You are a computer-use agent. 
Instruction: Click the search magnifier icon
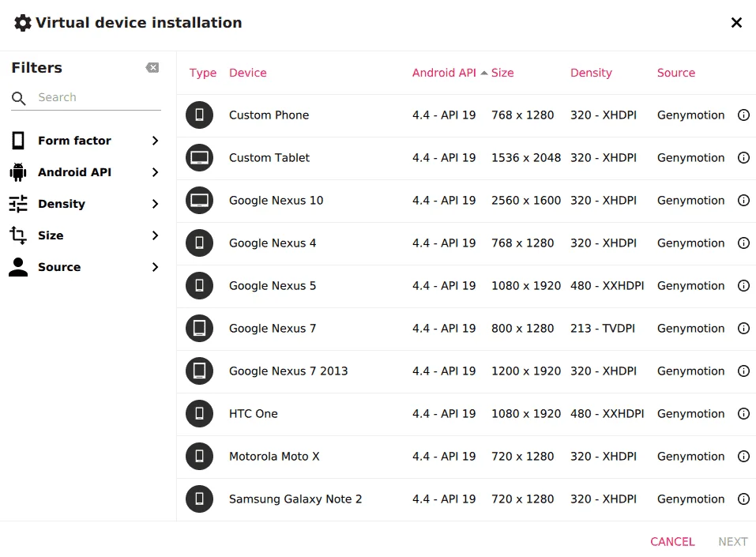(19, 99)
